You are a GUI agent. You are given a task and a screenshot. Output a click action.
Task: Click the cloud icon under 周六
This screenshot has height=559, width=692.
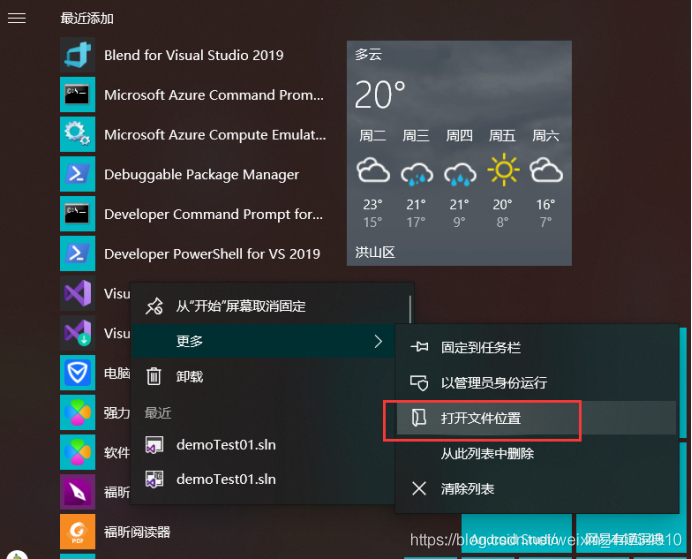point(546,171)
